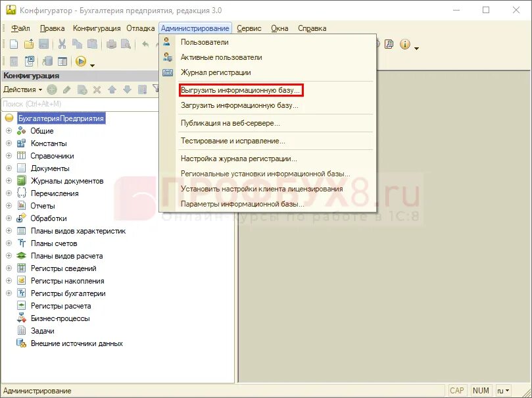Close the open Администрирование menu via its title
The height and width of the screenshot is (398, 532).
tap(195, 28)
